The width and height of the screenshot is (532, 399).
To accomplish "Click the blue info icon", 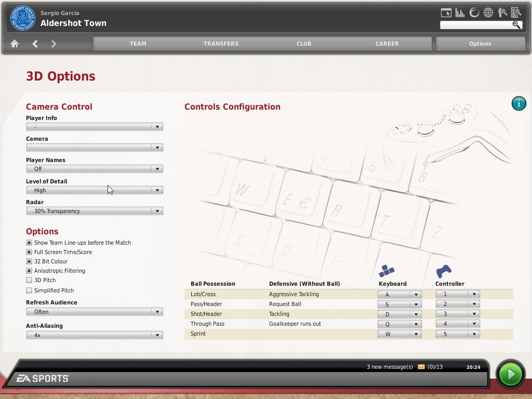I will 518,103.
